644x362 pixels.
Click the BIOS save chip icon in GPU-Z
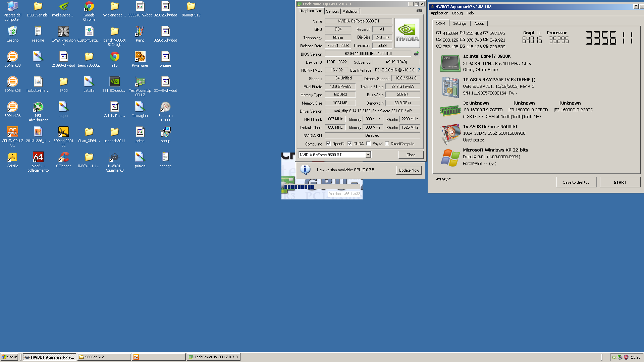(416, 54)
